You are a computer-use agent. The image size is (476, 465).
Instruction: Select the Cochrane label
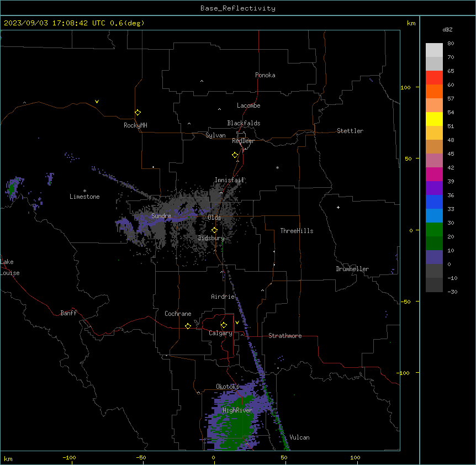point(178,314)
